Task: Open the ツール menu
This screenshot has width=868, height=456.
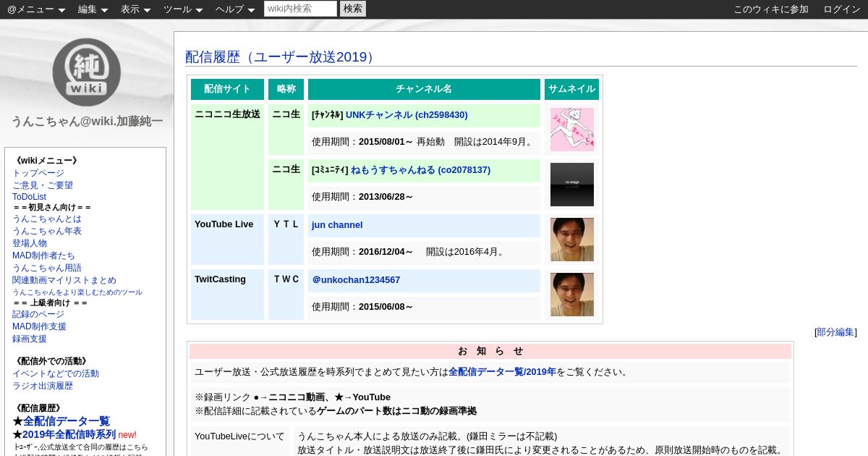Action: pos(182,9)
